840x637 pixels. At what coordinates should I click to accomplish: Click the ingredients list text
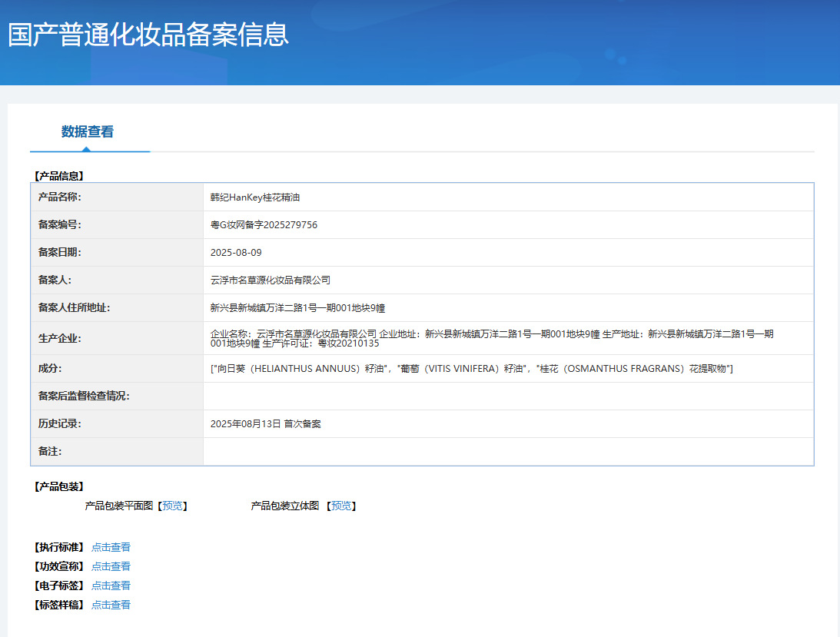pyautogui.click(x=471, y=369)
